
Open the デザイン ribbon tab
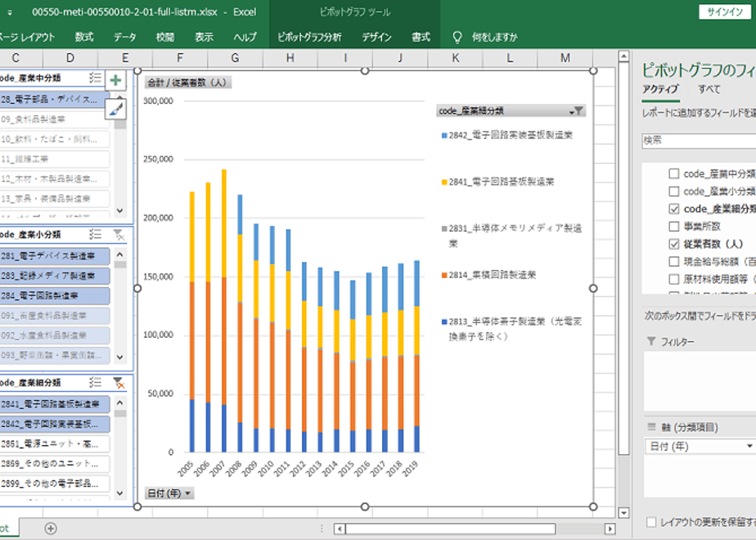pos(376,37)
